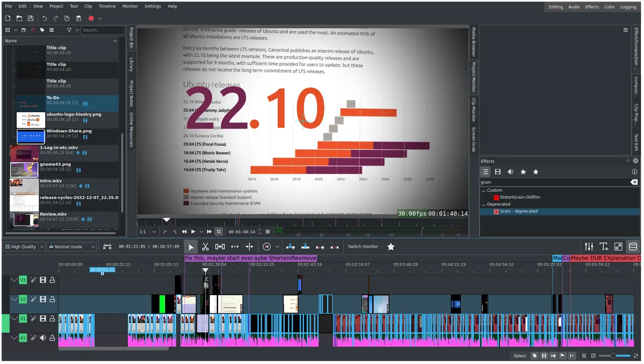Open an existing project
The width and height of the screenshot is (644, 364).
[19, 19]
